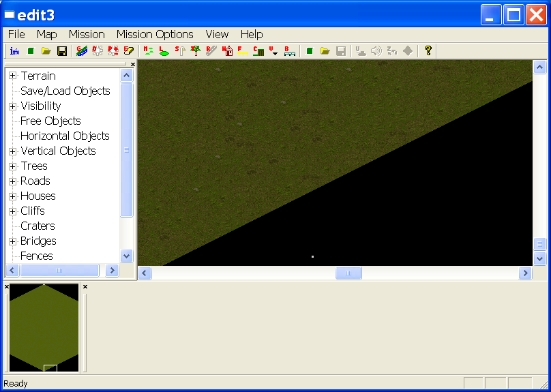The width and height of the screenshot is (551, 392).
Task: Select the bridges tool icon
Action: tap(290, 51)
